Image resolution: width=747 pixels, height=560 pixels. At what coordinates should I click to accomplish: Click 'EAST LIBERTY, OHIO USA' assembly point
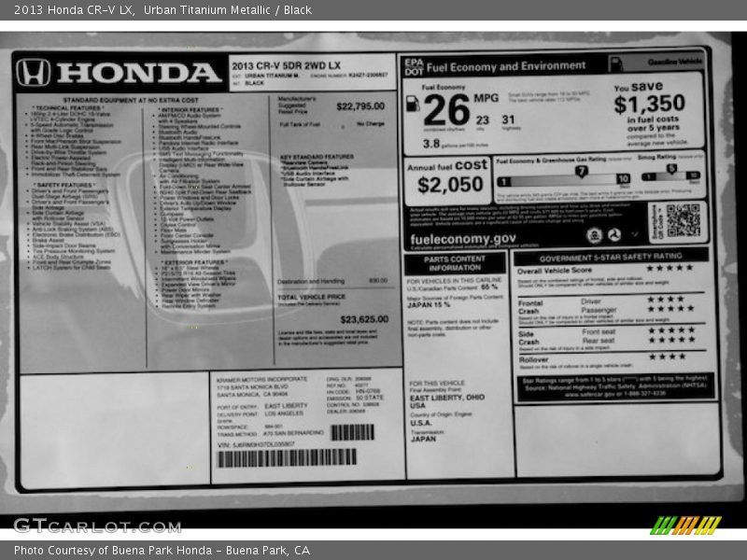(447, 401)
